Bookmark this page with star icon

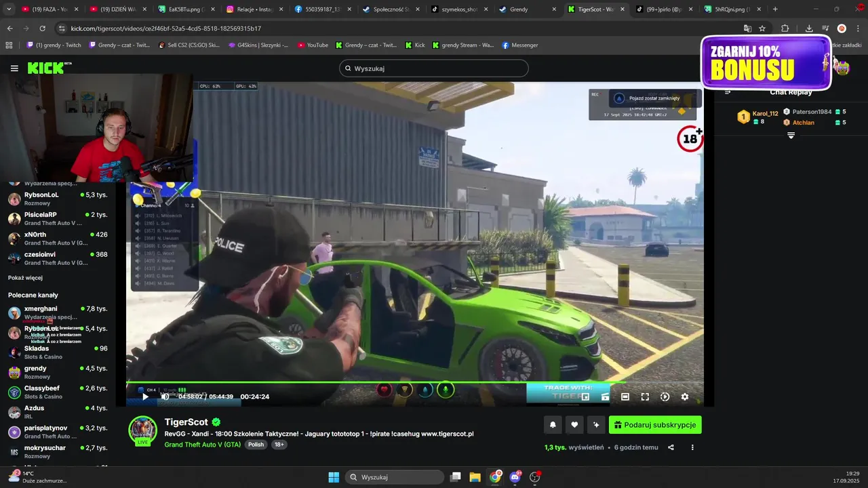click(x=762, y=28)
